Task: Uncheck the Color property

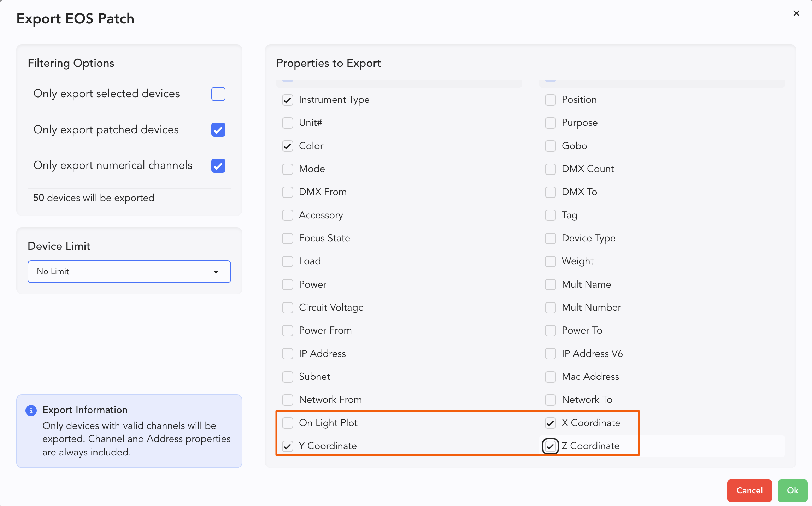Action: (288, 146)
